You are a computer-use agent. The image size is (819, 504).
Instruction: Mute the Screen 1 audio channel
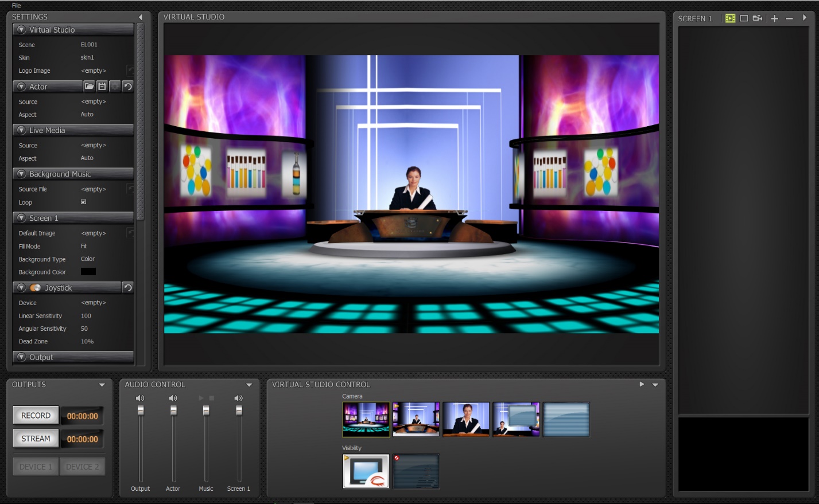[239, 398]
